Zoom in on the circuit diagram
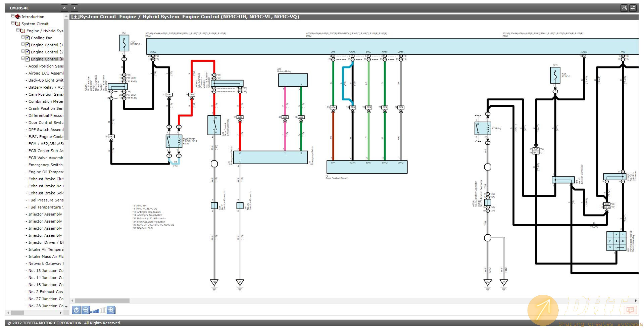 point(111,310)
